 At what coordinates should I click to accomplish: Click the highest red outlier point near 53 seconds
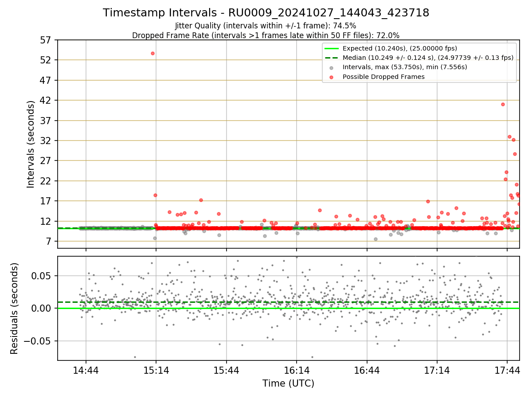[x=153, y=53]
